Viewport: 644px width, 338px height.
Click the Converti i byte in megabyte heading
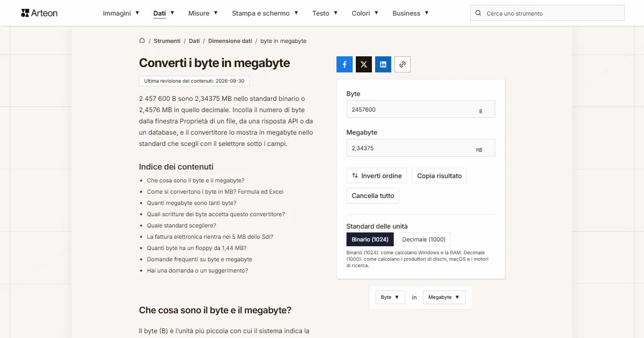(214, 63)
